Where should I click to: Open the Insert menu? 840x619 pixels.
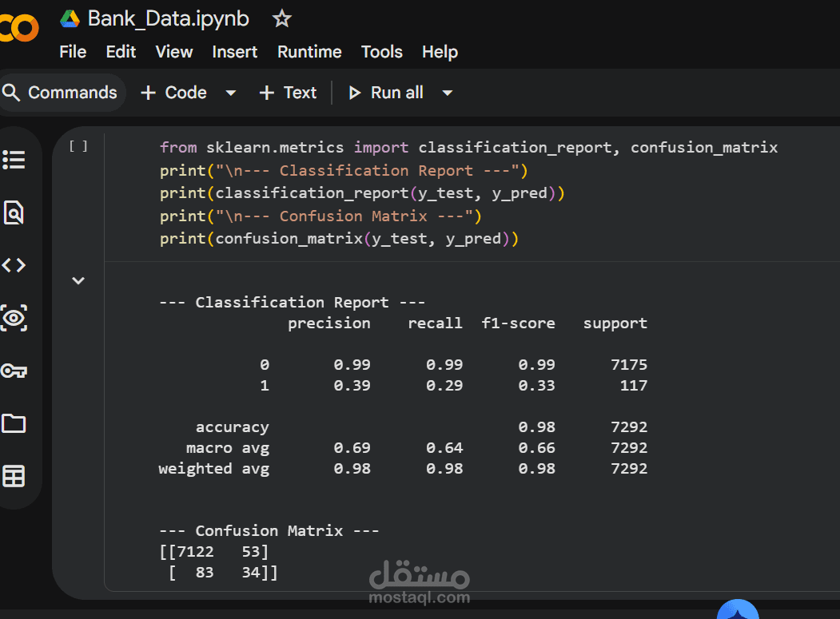point(235,52)
